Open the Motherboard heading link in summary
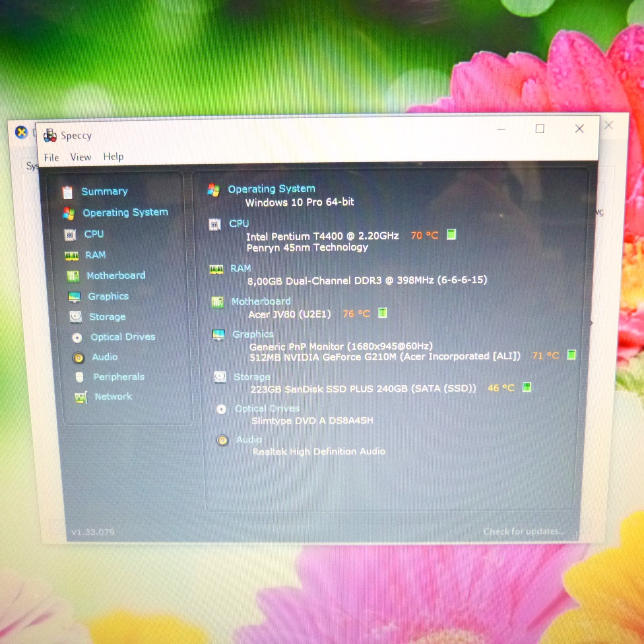The width and height of the screenshot is (644, 644). pyautogui.click(x=261, y=301)
